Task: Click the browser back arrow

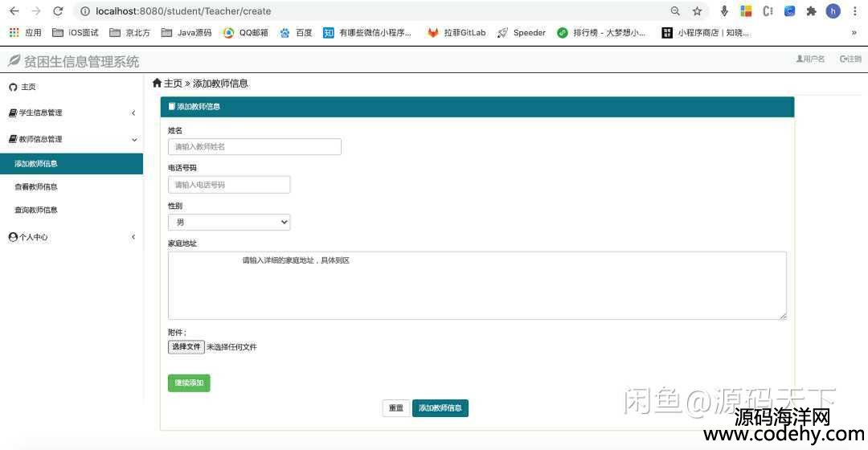Action: (14, 11)
